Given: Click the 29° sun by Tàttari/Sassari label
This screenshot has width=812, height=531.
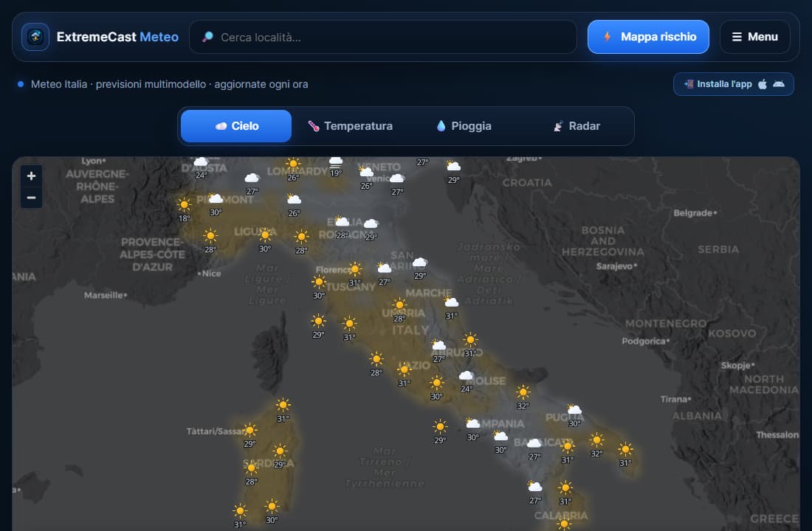Looking at the screenshot, I should click(250, 430).
